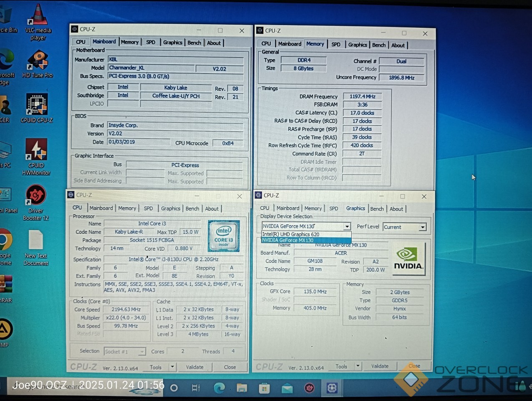The image size is (532, 401).
Task: Open Task View from the taskbar
Action: pyautogui.click(x=196, y=388)
